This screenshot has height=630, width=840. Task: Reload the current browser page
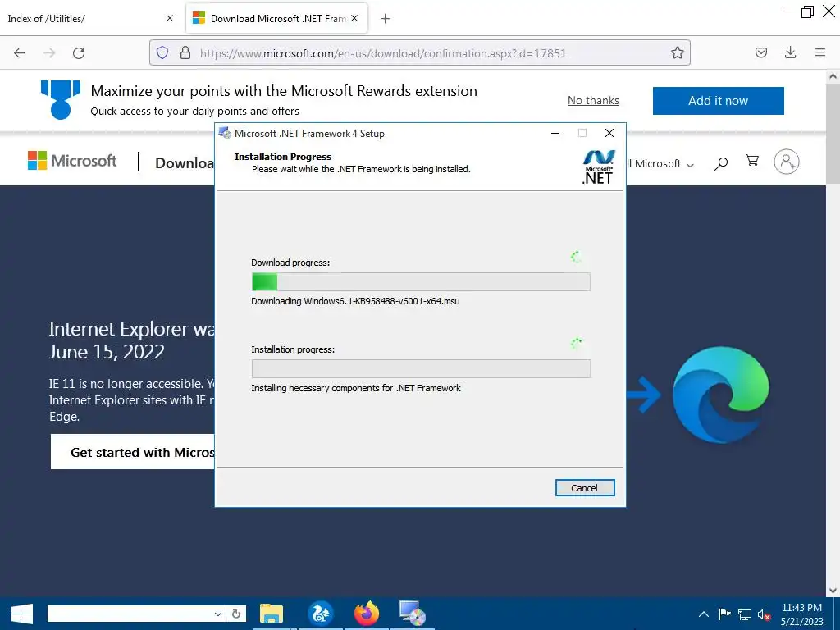point(79,53)
